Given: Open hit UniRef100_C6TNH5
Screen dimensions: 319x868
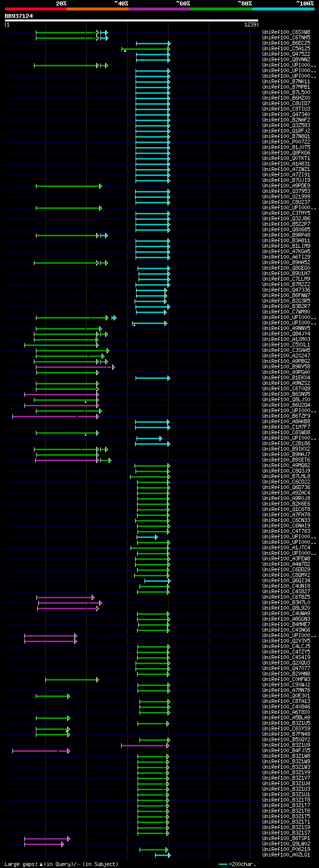Looking at the screenshot, I should [x=286, y=38].
